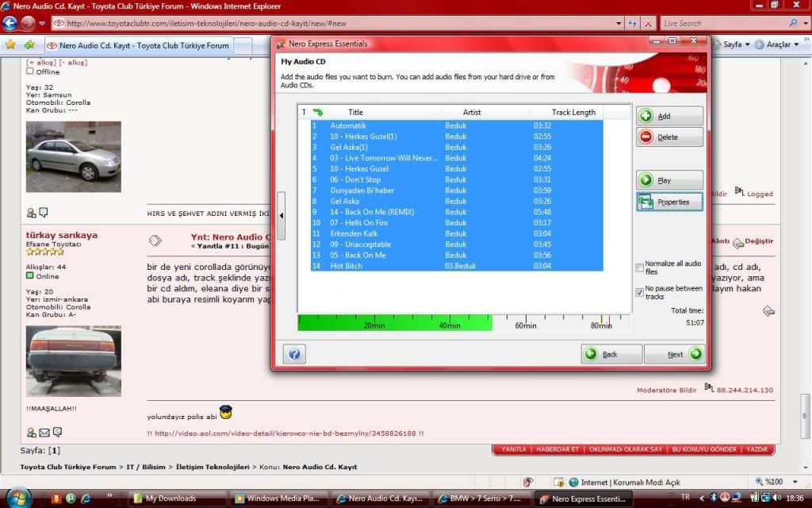Viewport: 812px width, 508px height.
Task: Play the selected audio track
Action: pos(669,180)
